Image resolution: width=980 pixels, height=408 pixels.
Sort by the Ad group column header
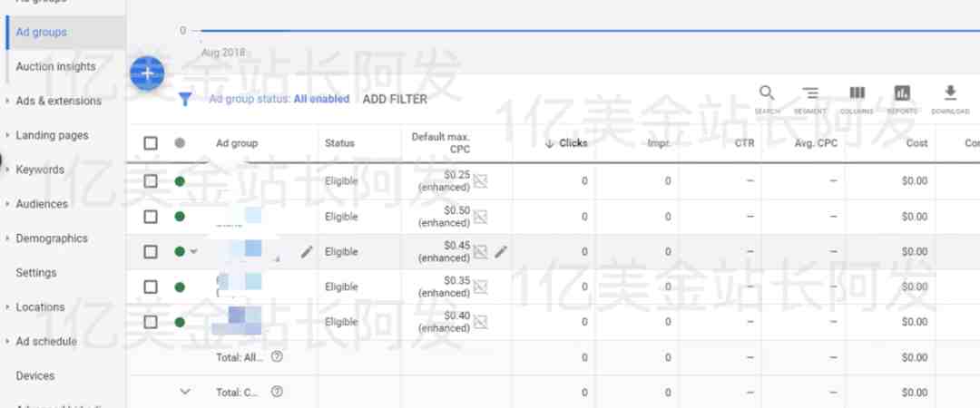tap(237, 143)
